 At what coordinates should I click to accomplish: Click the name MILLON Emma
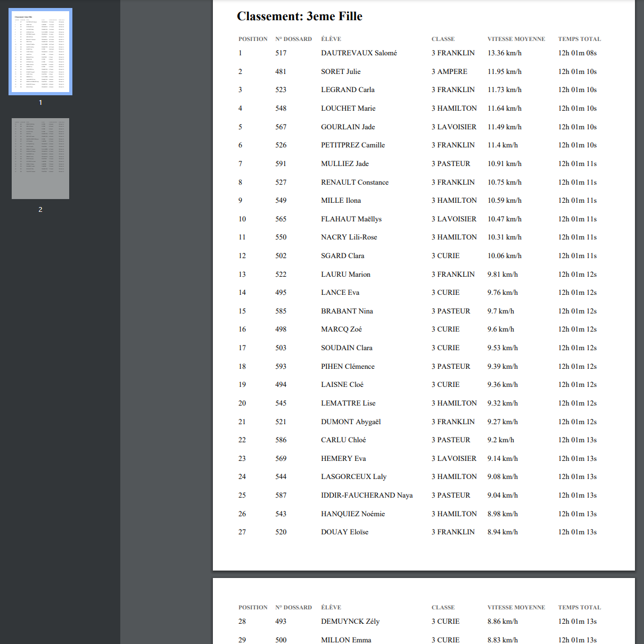click(x=346, y=640)
